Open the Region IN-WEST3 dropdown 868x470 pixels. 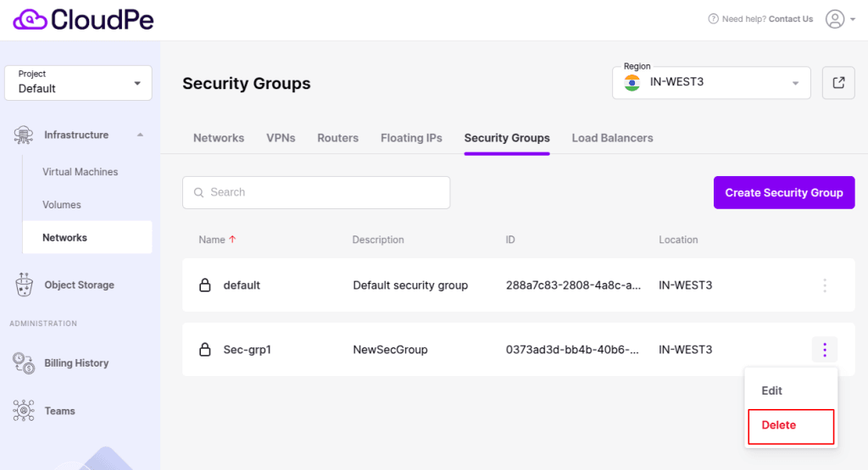click(711, 83)
